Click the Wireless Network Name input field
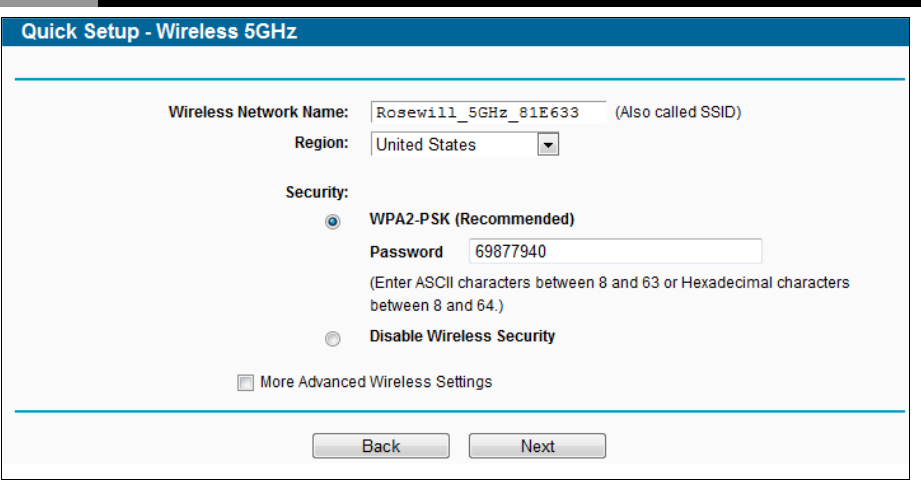The image size is (921, 480). click(x=488, y=112)
